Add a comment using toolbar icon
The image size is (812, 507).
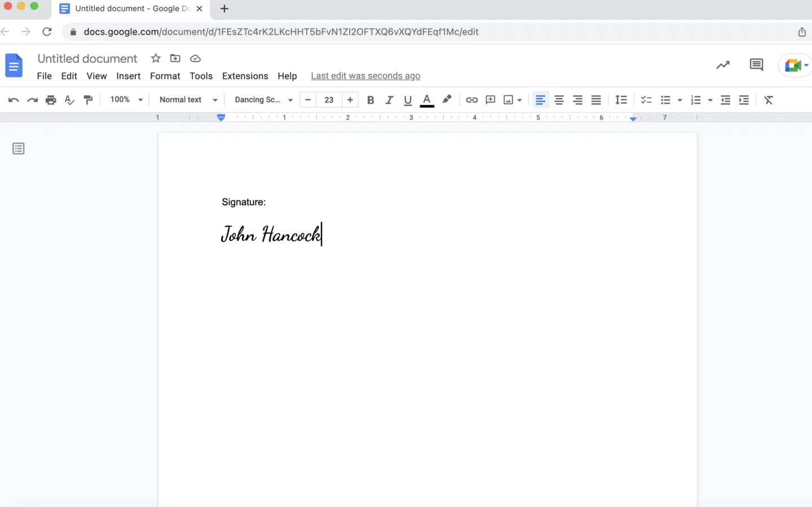click(x=491, y=100)
